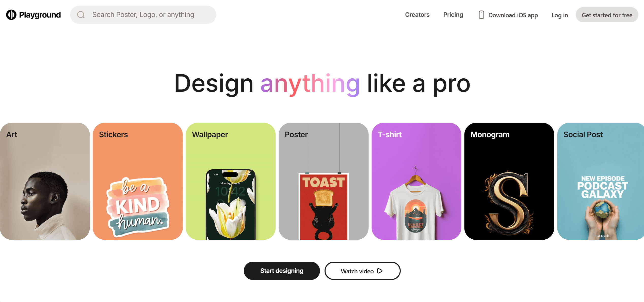Click the Log in link

560,15
